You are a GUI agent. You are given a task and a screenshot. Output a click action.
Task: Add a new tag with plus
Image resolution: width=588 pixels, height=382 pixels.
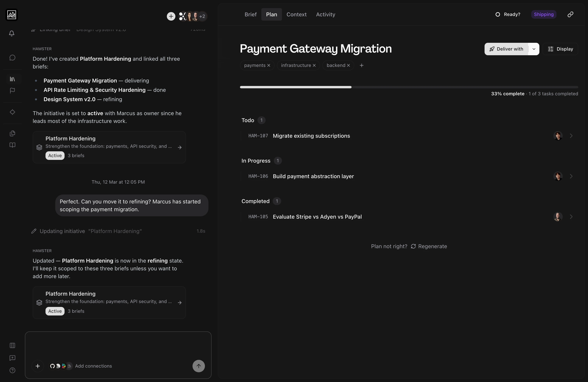point(361,66)
